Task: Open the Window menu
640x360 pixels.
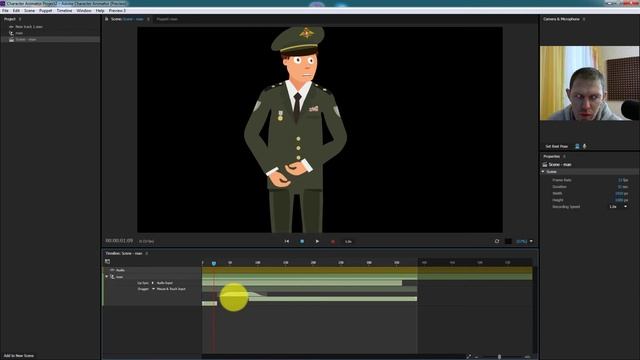Action: (84, 11)
